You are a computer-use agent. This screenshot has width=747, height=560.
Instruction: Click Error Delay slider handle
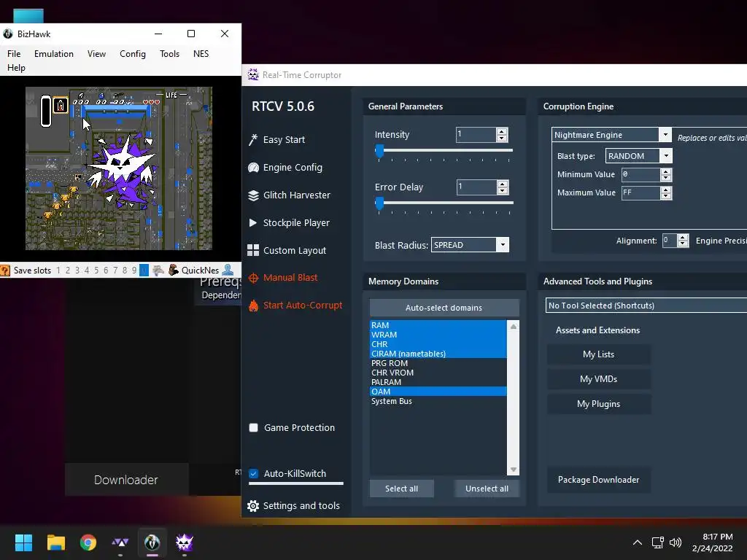click(x=379, y=204)
